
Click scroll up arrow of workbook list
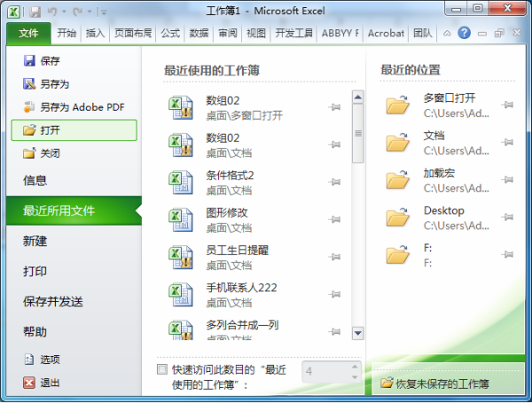[x=357, y=98]
